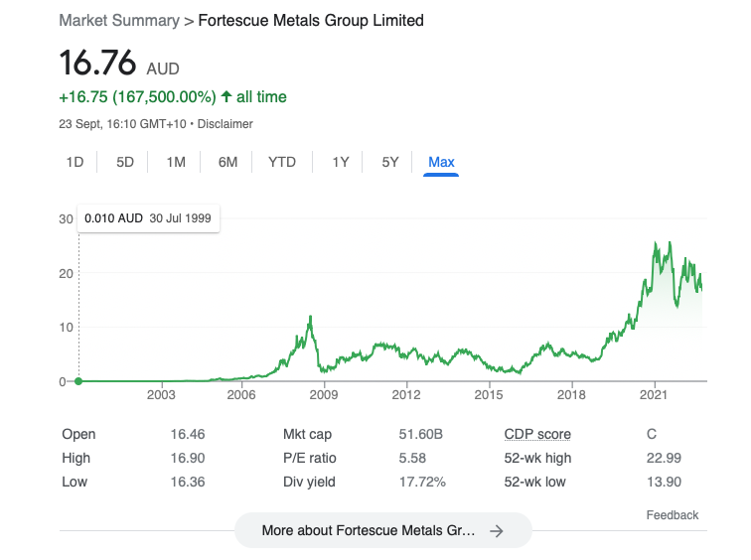Switch chart to 1M range
Image resolution: width=751 pixels, height=560 pixels.
pyautogui.click(x=176, y=162)
